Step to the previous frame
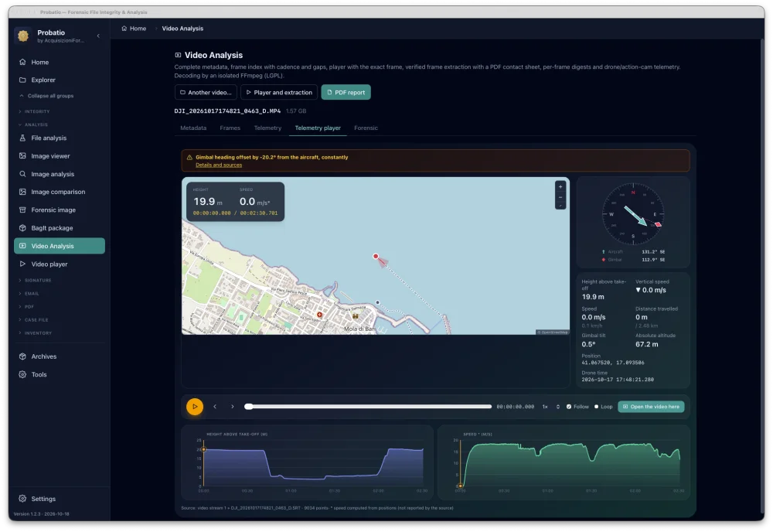The height and width of the screenshot is (532, 773). pos(215,407)
